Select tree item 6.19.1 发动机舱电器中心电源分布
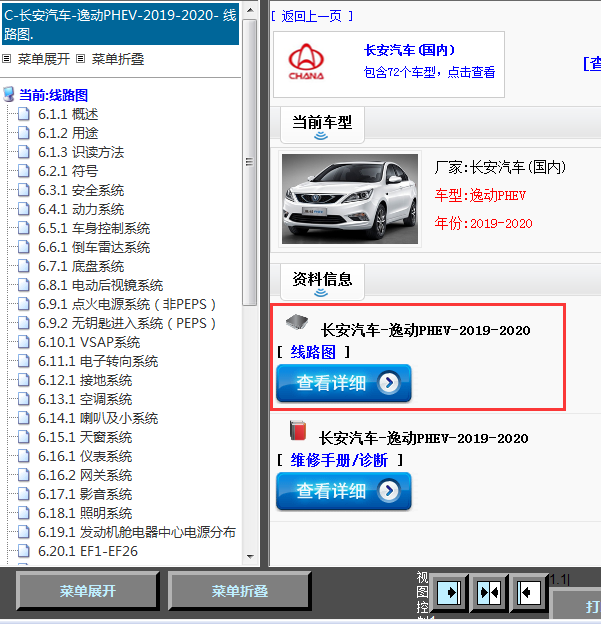The width and height of the screenshot is (601, 624). click(x=137, y=532)
